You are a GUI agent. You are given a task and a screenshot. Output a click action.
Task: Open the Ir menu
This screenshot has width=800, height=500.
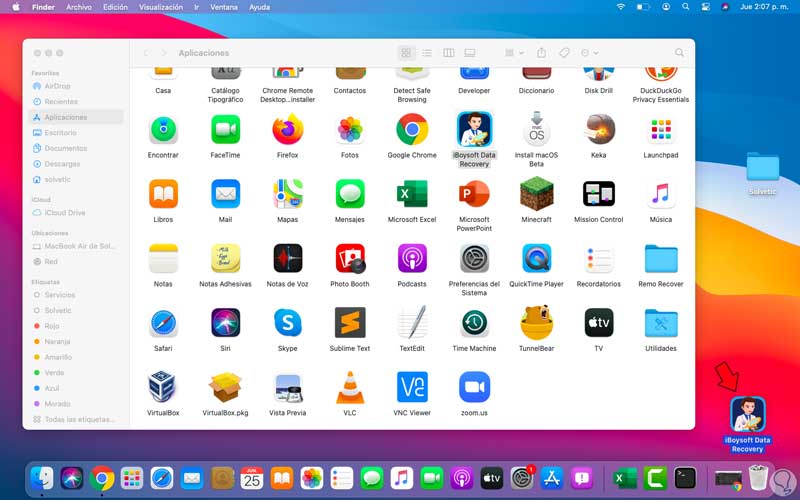pos(196,7)
